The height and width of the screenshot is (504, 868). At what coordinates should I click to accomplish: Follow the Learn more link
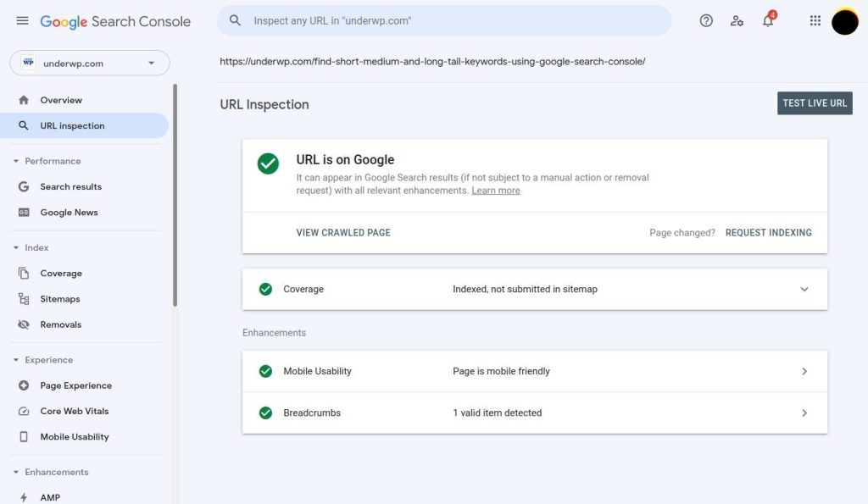pos(495,191)
